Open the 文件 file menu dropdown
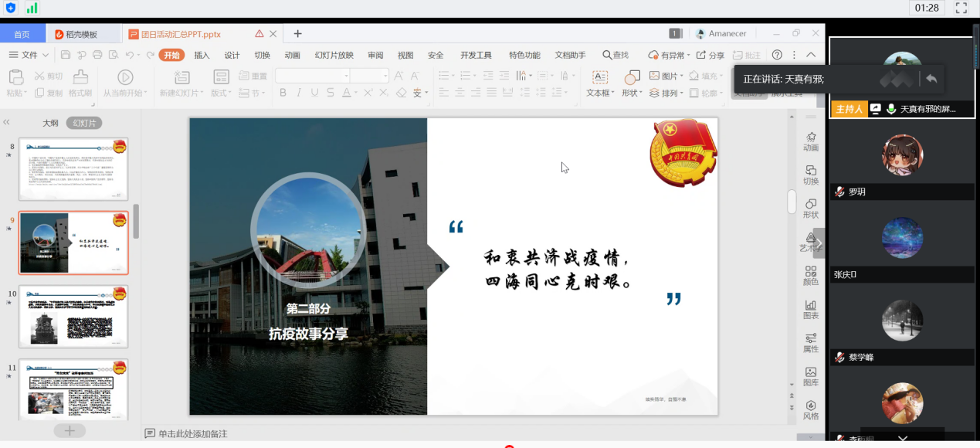Viewport: 980px width, 448px height. pos(29,55)
